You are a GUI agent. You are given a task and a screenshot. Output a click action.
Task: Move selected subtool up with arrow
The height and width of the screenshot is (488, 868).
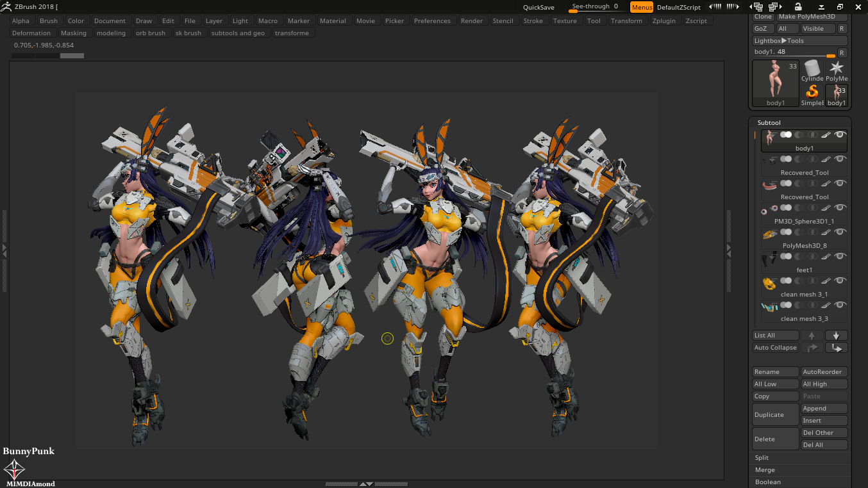click(812, 336)
